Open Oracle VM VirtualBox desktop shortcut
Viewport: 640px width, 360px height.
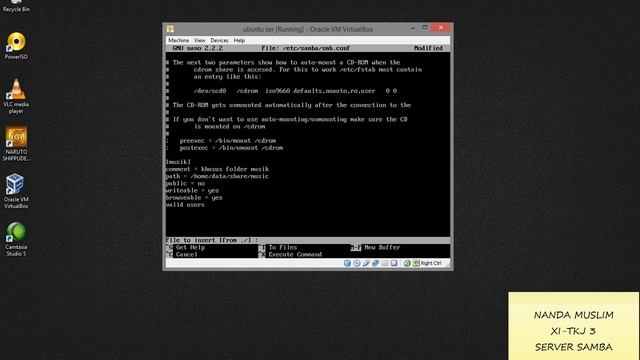point(16,191)
